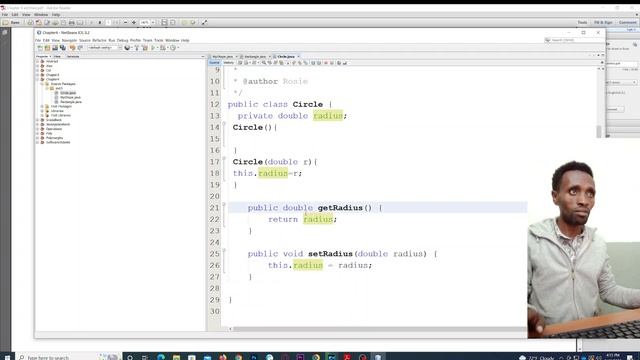
Task: Switch to MyShape.java editor tab
Action: pos(223,56)
